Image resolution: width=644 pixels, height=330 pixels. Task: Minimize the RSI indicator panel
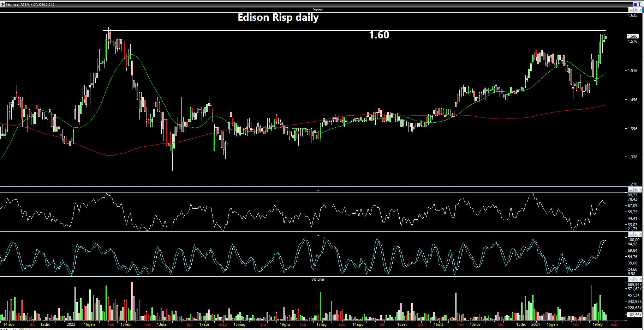631,190
